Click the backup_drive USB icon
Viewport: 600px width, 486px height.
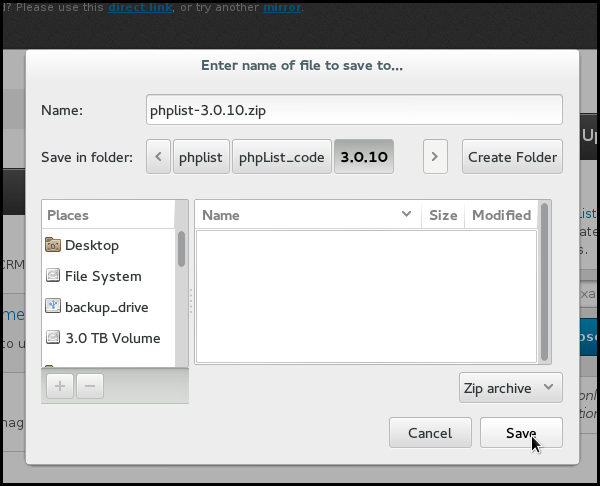(53, 306)
